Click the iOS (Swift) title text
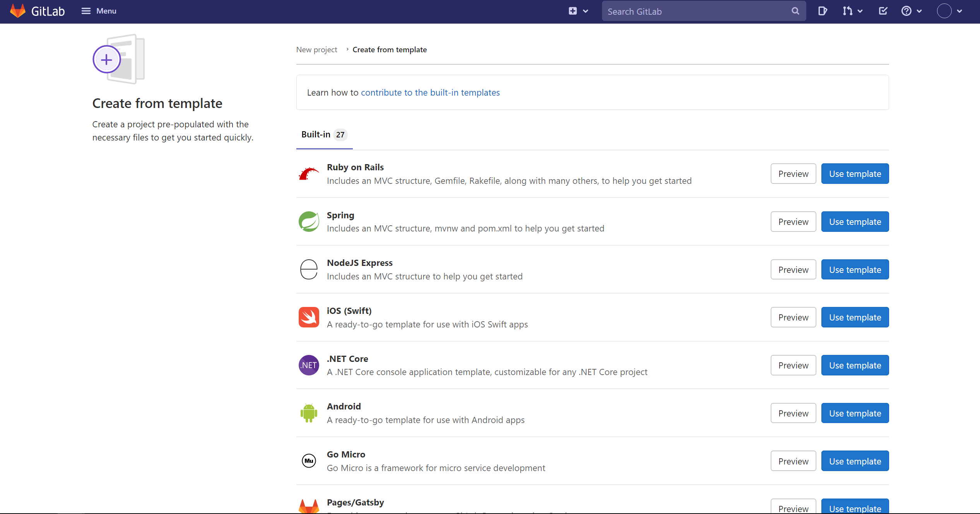The width and height of the screenshot is (980, 514). coord(349,311)
